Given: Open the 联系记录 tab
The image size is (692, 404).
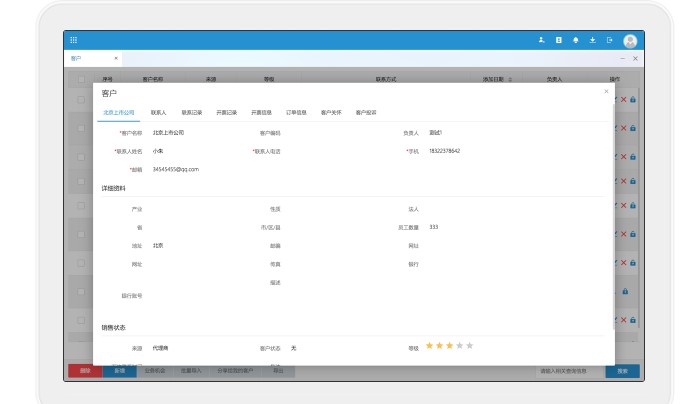Looking at the screenshot, I should click(192, 113).
